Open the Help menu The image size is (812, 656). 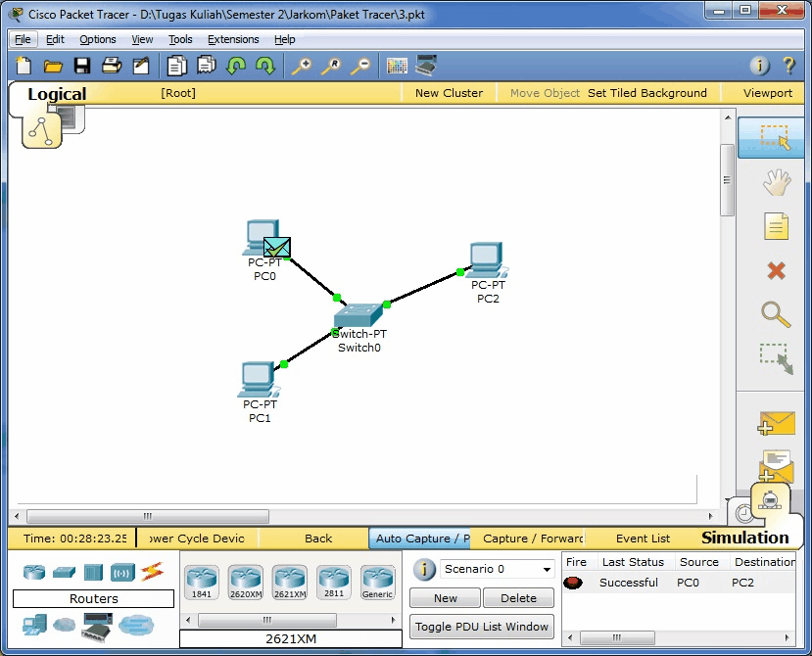(284, 39)
